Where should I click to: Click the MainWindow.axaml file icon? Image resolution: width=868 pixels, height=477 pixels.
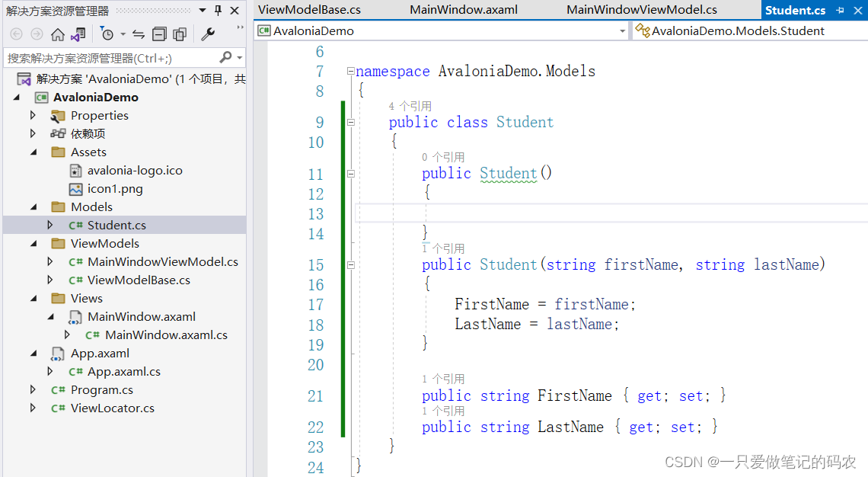75,317
